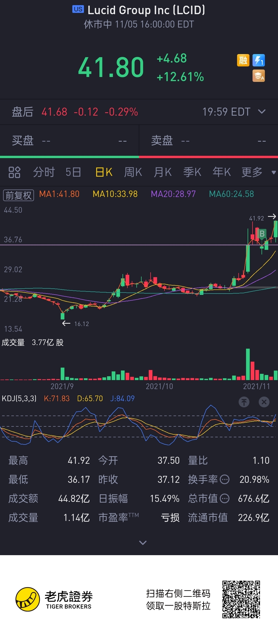
Task: Tap the 昨收 37.12 stat
Action: click(139, 479)
